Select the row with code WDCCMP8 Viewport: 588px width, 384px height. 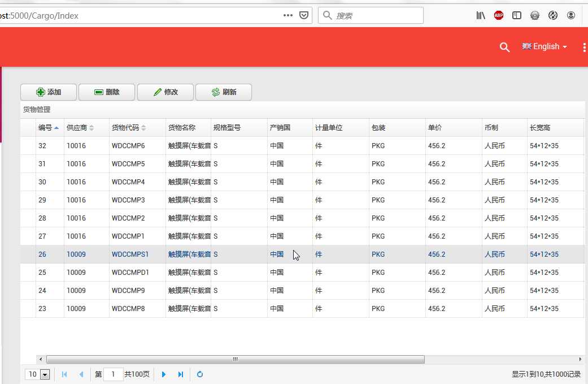(302, 309)
